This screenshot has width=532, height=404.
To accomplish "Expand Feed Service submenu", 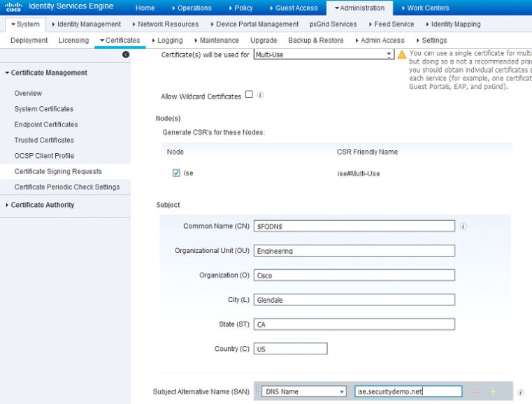I will [x=391, y=24].
